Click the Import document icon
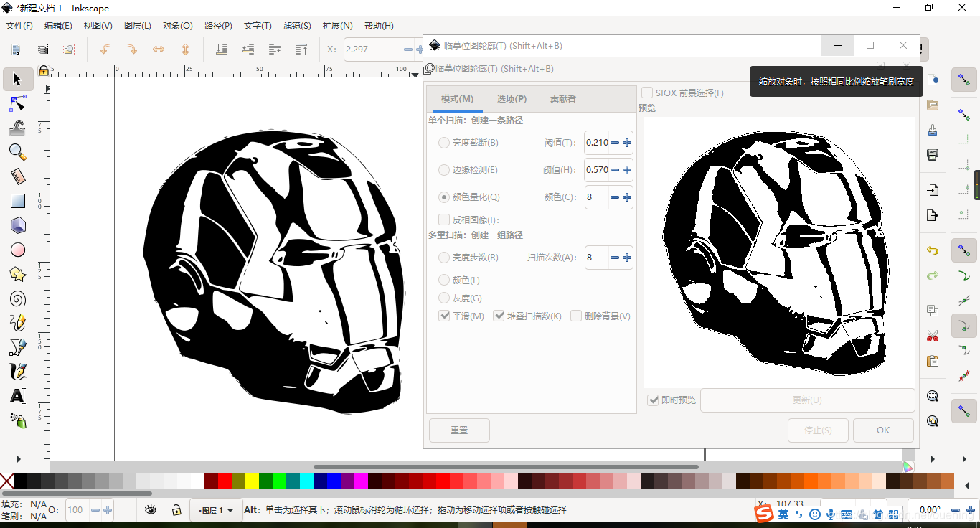This screenshot has height=528, width=980. pos(933,190)
